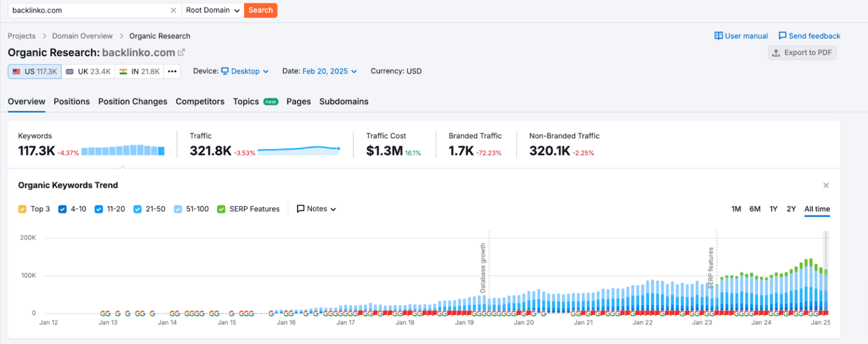The width and height of the screenshot is (868, 344).
Task: Open the Date Feb 20, 2025 picker
Action: pos(329,71)
